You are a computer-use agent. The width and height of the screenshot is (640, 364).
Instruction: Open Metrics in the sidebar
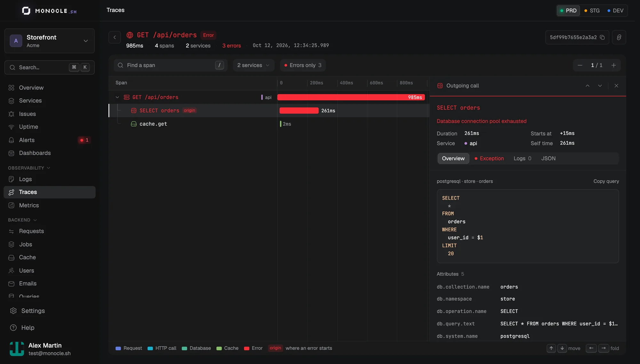point(50,205)
